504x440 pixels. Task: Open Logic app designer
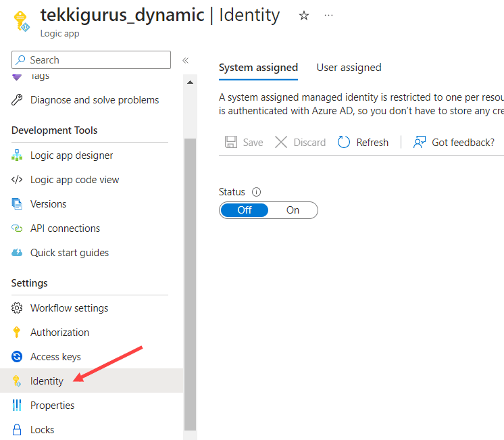(x=72, y=155)
